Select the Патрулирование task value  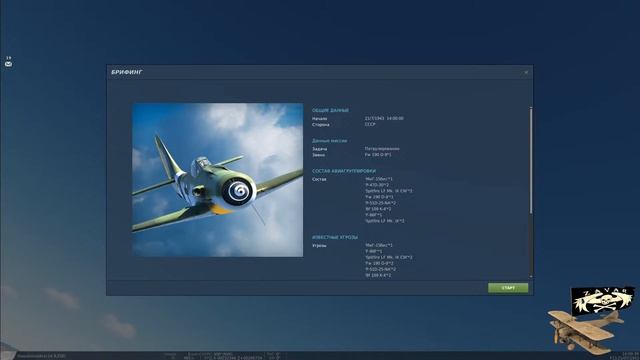pos(382,149)
